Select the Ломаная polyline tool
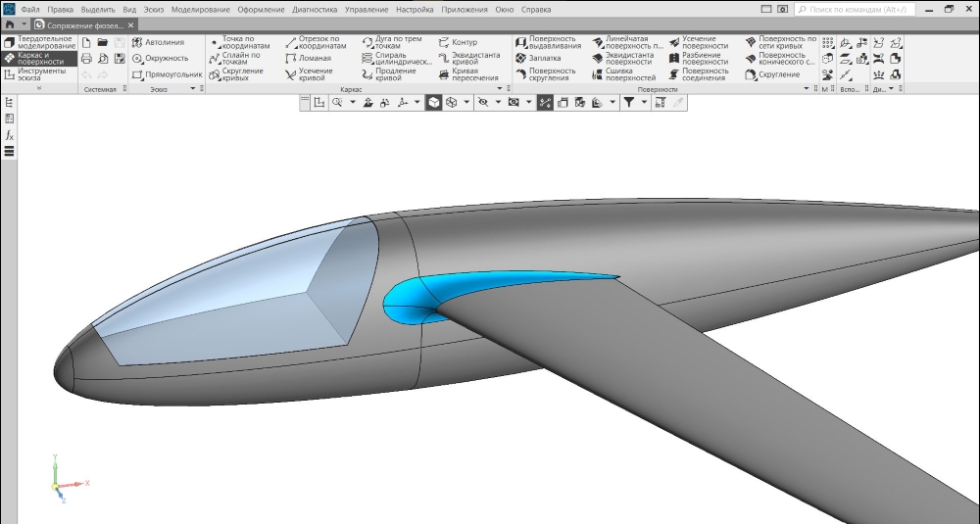 (308, 58)
